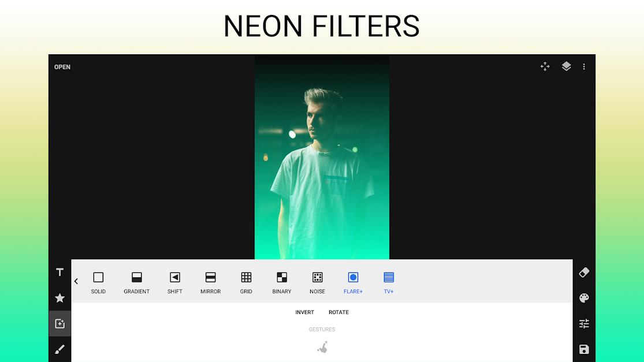Open the color palette icon
Screen dimensions: 644x362
[x=584, y=298]
